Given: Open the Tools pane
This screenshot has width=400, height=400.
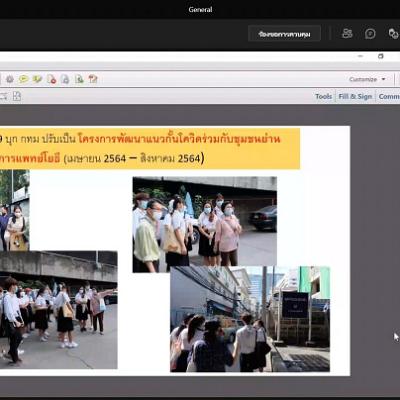Looking at the screenshot, I should click(324, 96).
